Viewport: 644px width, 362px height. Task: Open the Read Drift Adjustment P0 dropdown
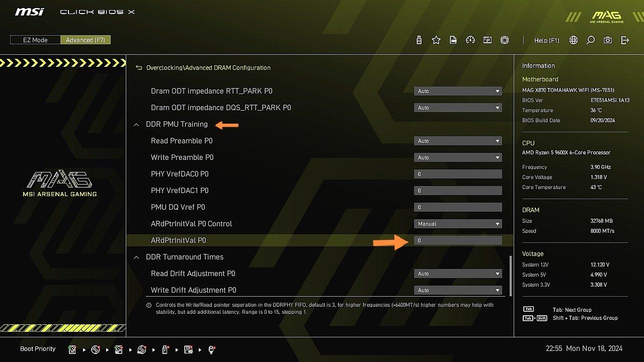pyautogui.click(x=458, y=274)
